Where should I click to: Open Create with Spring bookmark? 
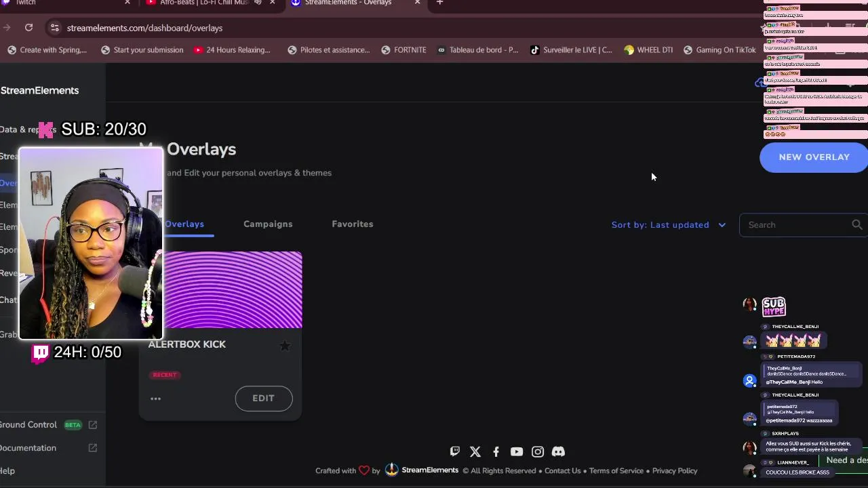47,49
